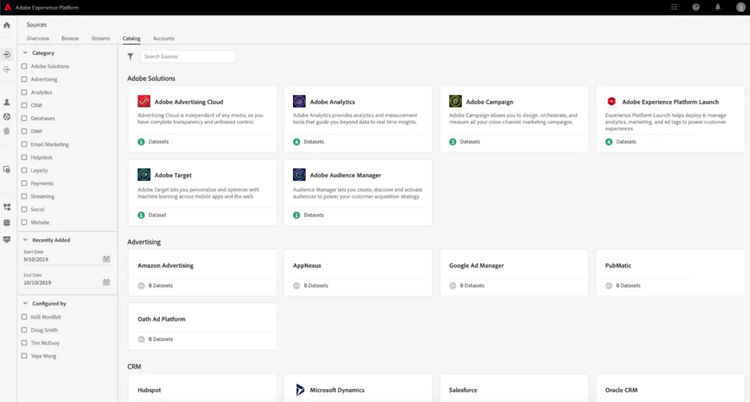The width and height of the screenshot is (750, 402).
Task: Click the Adobe Analytics logo icon
Action: tap(299, 101)
